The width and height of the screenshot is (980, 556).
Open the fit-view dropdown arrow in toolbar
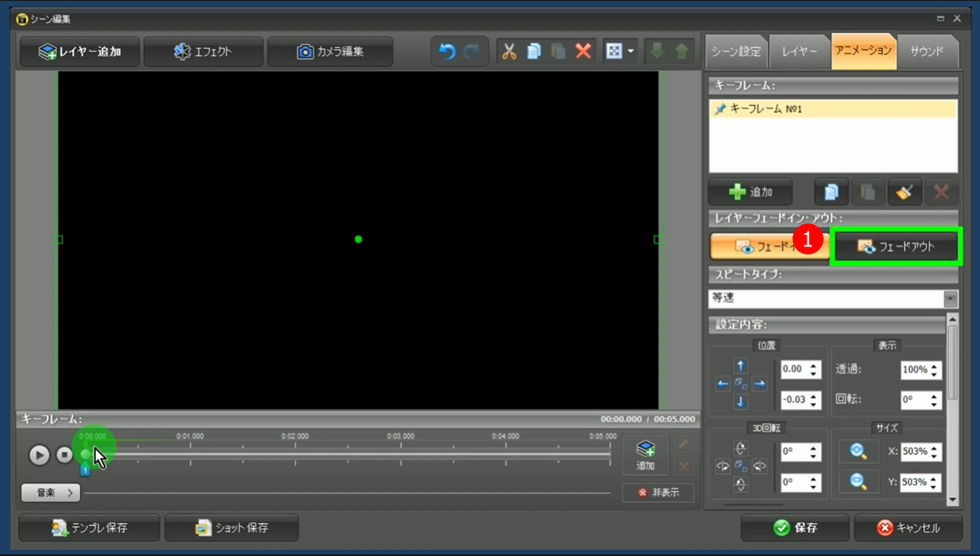[631, 52]
